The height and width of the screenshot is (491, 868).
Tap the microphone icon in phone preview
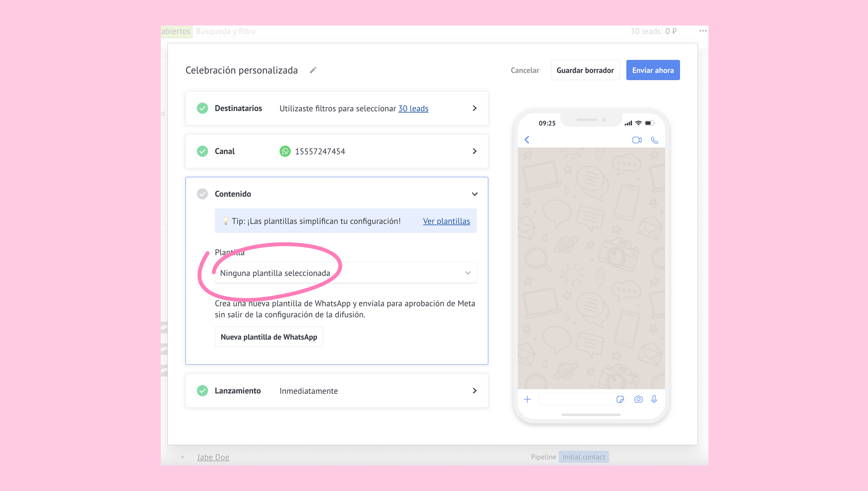click(654, 399)
